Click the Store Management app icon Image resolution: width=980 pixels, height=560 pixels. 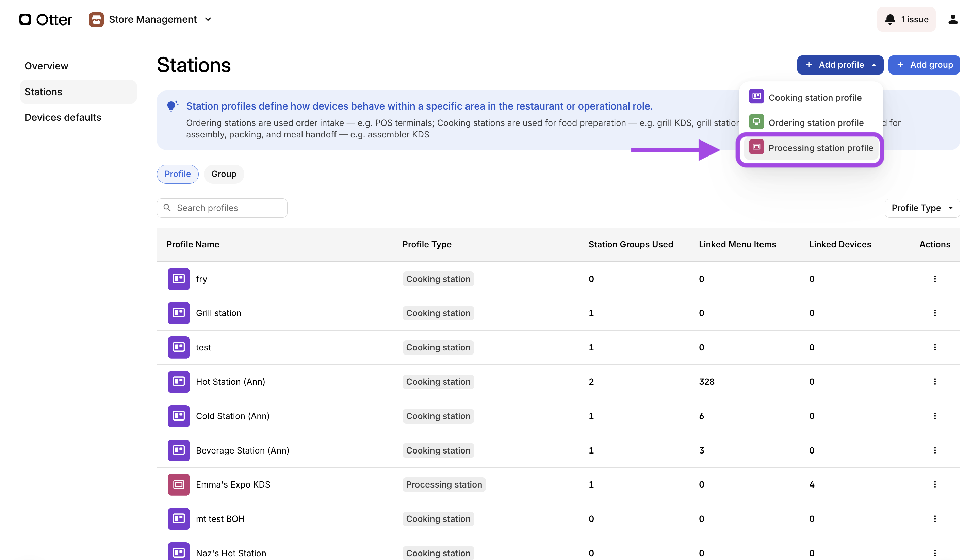(x=96, y=19)
